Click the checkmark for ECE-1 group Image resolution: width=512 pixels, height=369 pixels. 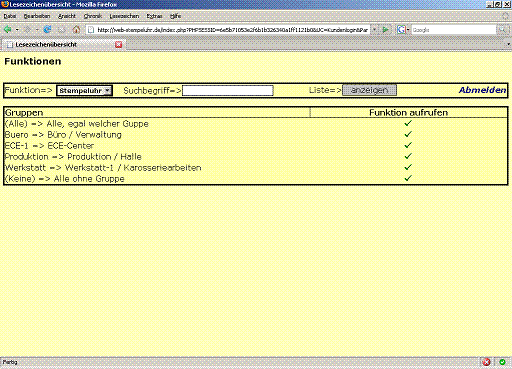coord(408,145)
